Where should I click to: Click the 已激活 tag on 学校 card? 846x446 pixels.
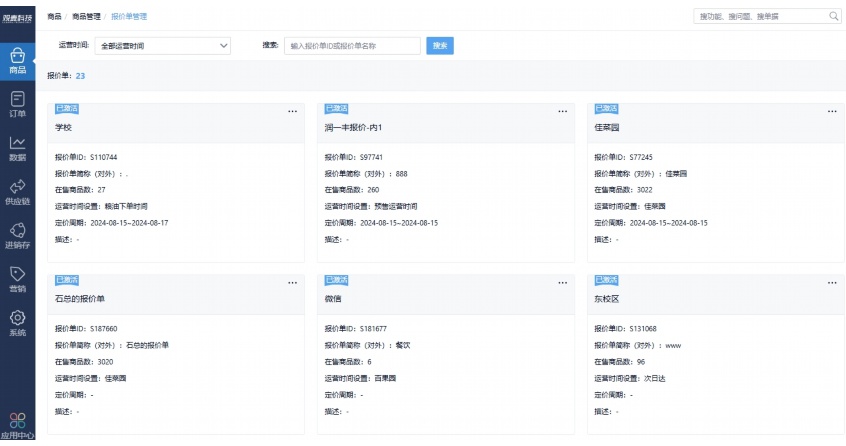pyautogui.click(x=67, y=108)
